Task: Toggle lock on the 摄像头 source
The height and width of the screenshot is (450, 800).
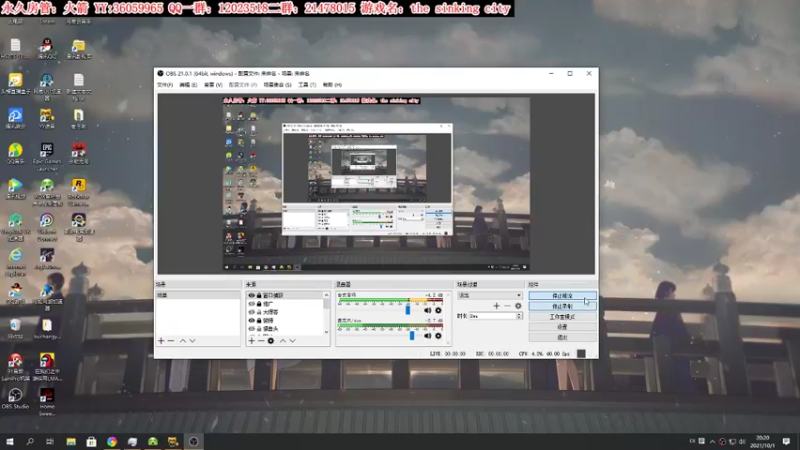Action: (x=259, y=329)
